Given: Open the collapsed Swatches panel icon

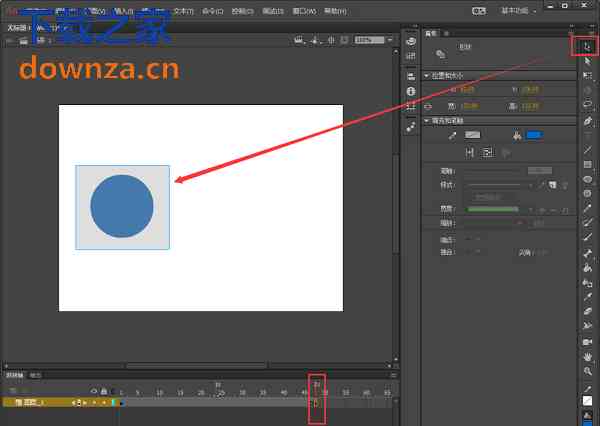Looking at the screenshot, I should (x=411, y=56).
